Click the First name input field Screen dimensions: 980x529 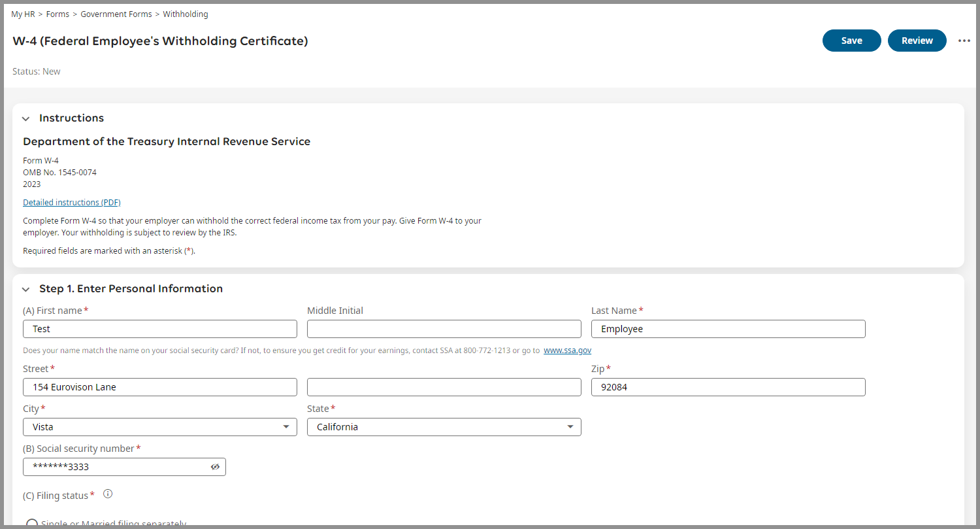[x=159, y=329]
